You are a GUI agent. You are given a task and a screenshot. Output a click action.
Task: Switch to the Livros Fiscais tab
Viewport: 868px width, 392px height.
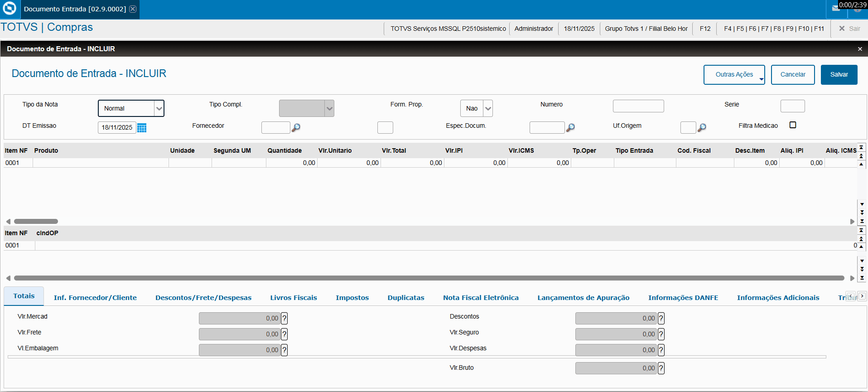pos(294,298)
